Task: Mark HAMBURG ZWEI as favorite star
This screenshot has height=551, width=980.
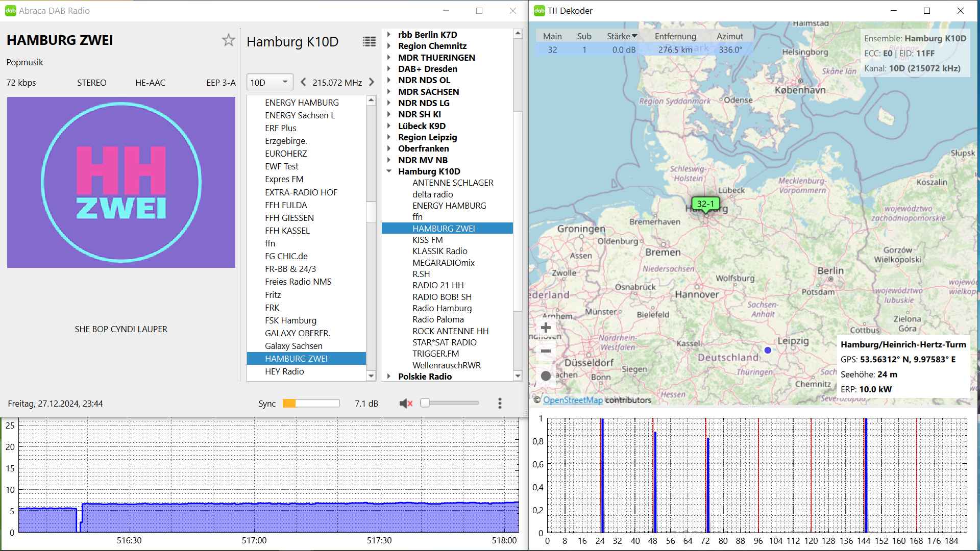Action: (x=228, y=40)
